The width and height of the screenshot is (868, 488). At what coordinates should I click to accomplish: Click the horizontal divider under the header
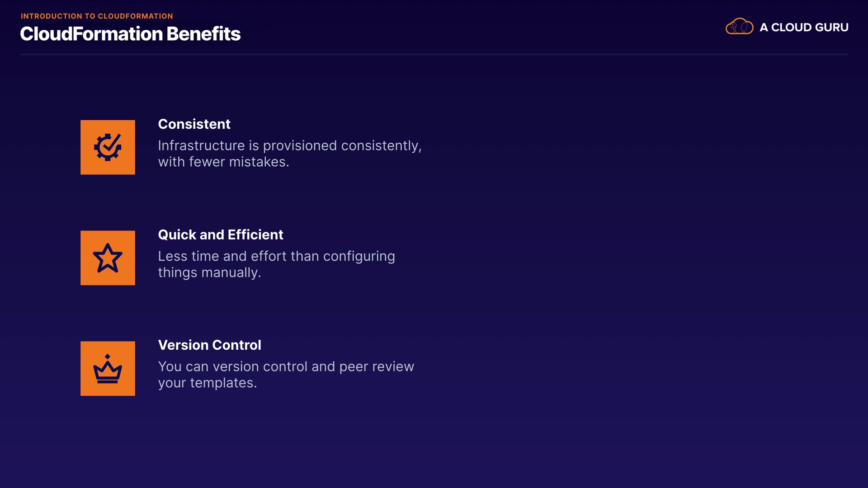(434, 55)
